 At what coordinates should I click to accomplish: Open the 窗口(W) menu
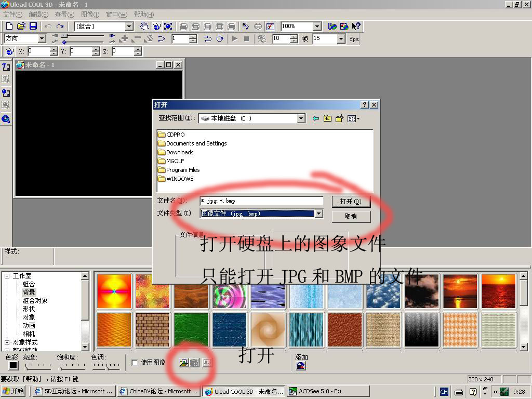tap(117, 14)
